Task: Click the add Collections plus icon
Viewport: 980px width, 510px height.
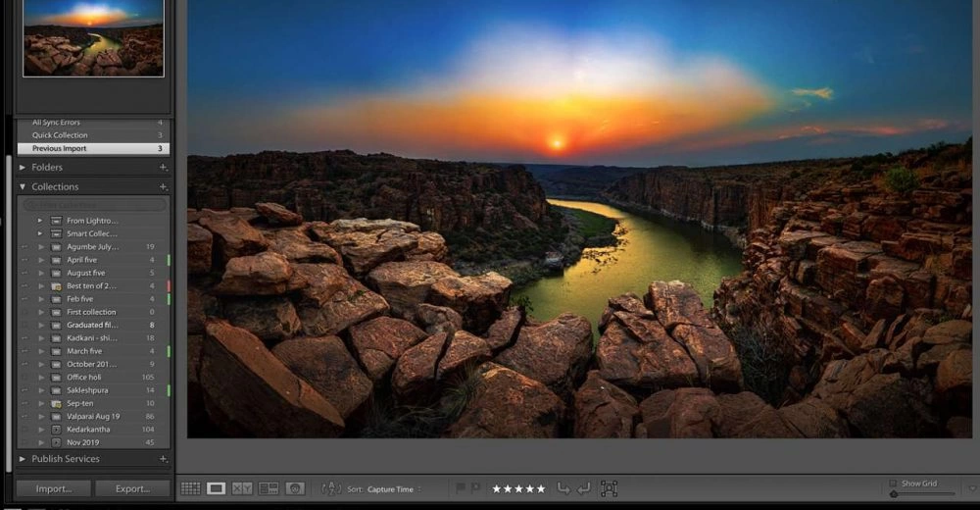Action: [x=164, y=186]
